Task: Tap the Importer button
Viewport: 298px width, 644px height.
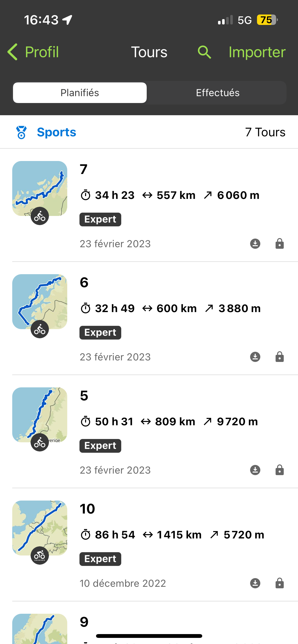Action: coord(257,52)
